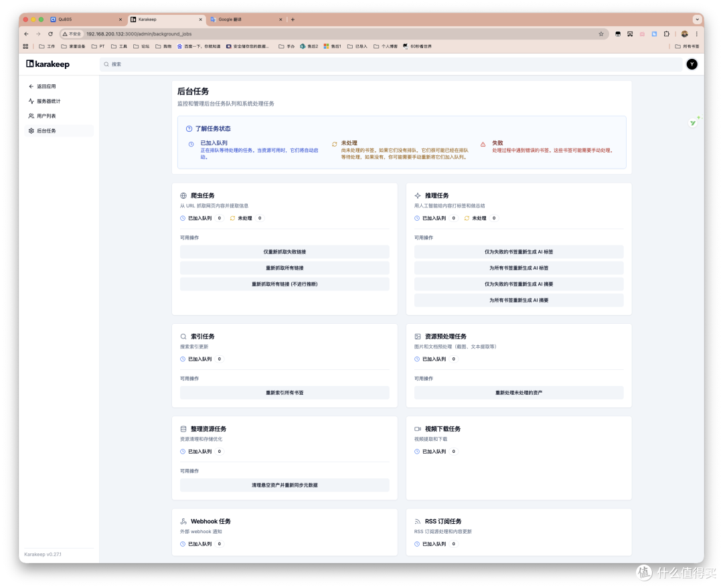Click 仅为失败的书签重新生成 AI 摘要
The height and width of the screenshot is (588, 723).
tap(519, 284)
